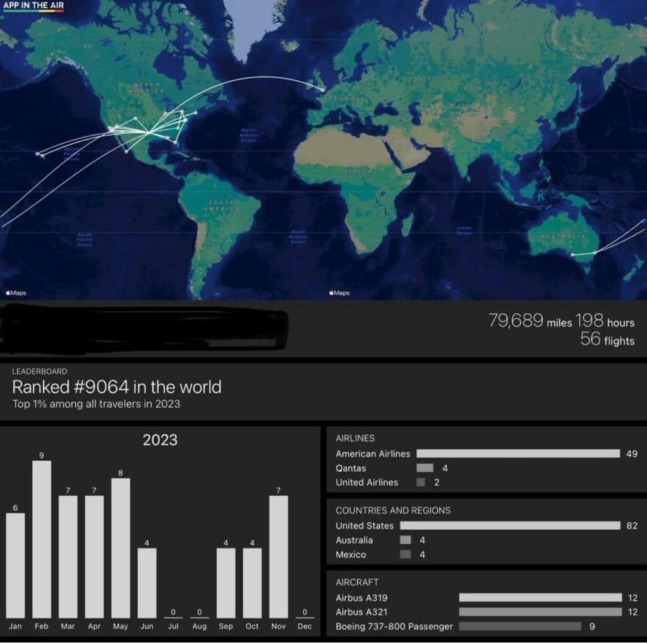
Task: Click the Apple Maps logo on right map
Action: pyautogui.click(x=339, y=293)
